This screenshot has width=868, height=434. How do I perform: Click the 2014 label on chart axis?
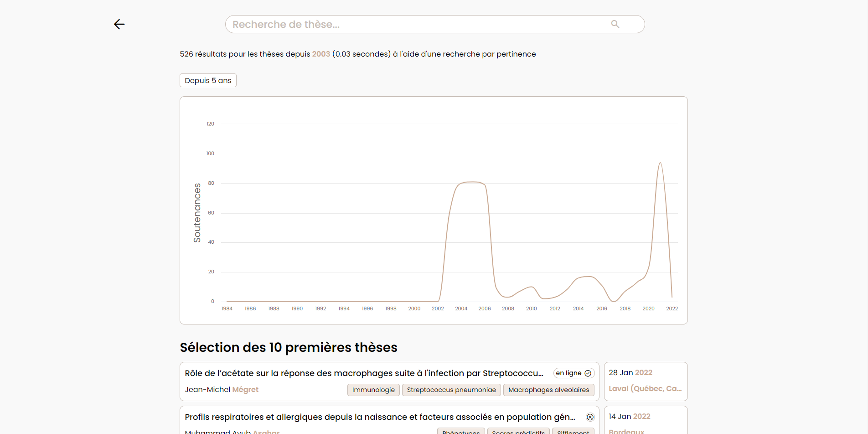pos(578,309)
